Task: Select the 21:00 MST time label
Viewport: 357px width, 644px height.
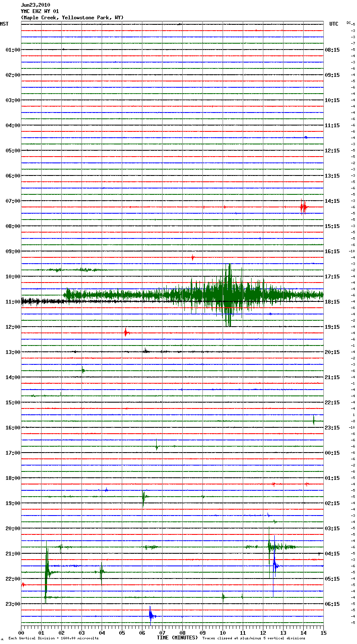Action: [x=13, y=554]
